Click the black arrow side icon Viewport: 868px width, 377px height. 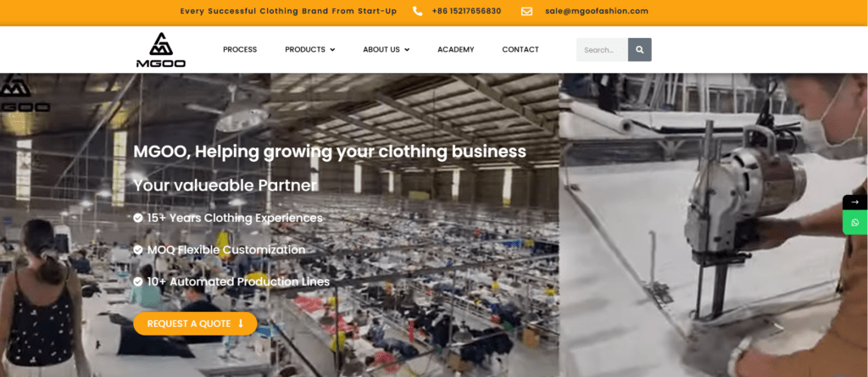click(855, 202)
